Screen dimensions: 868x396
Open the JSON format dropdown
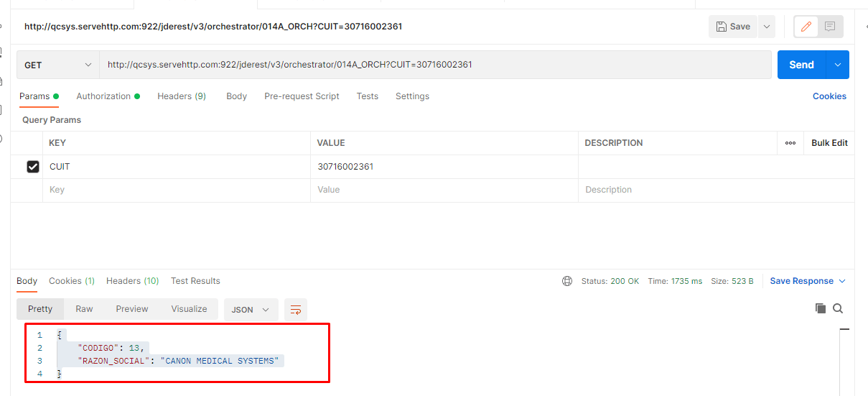pos(251,309)
